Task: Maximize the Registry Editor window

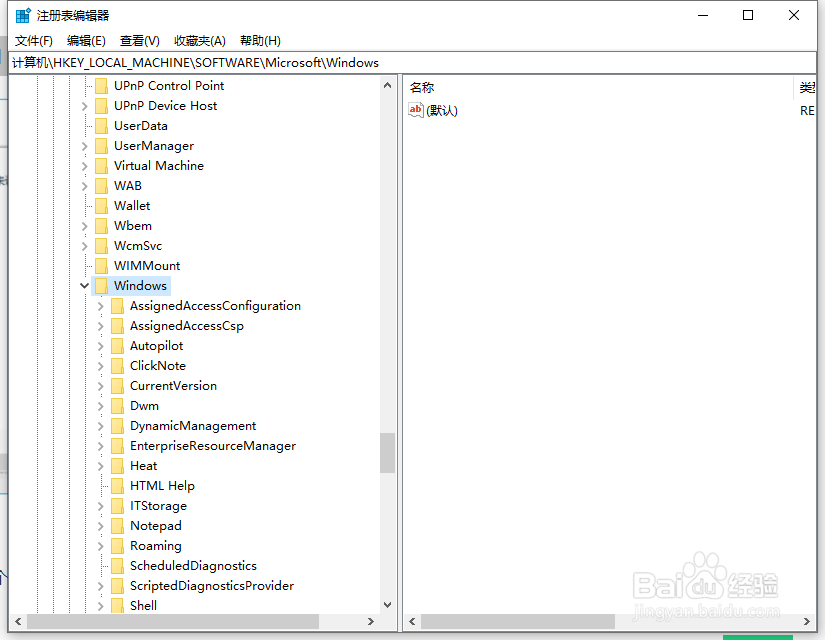Action: click(748, 15)
